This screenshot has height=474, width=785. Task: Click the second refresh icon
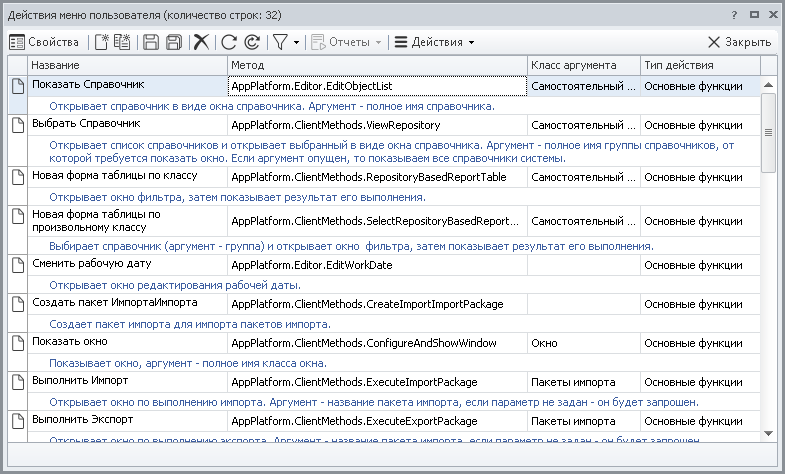(251, 42)
